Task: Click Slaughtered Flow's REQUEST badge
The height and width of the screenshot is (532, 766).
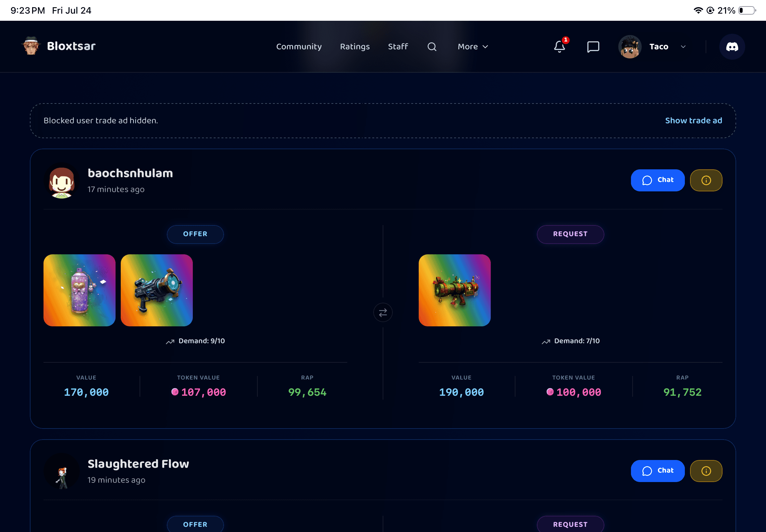Action: click(570, 524)
